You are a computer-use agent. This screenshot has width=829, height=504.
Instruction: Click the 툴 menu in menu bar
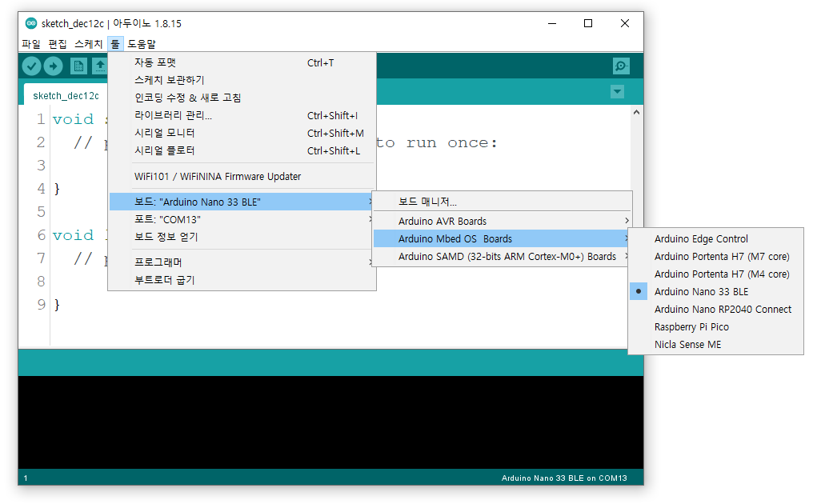pos(115,44)
